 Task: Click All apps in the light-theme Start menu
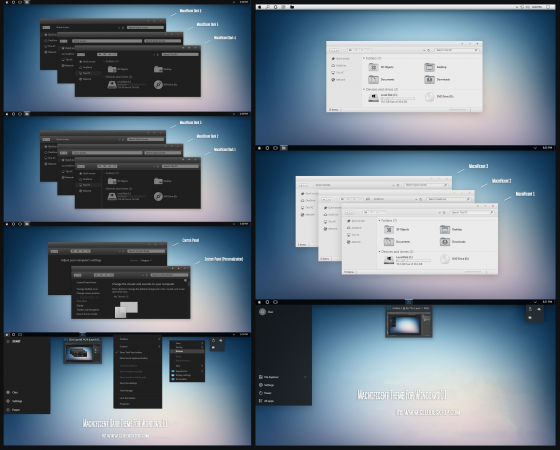click(x=266, y=401)
